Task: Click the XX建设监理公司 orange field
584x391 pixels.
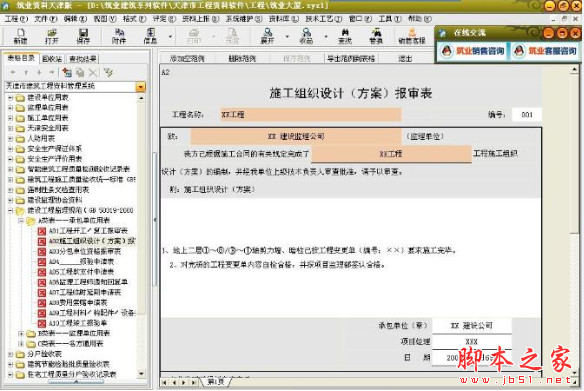Action: click(296, 137)
